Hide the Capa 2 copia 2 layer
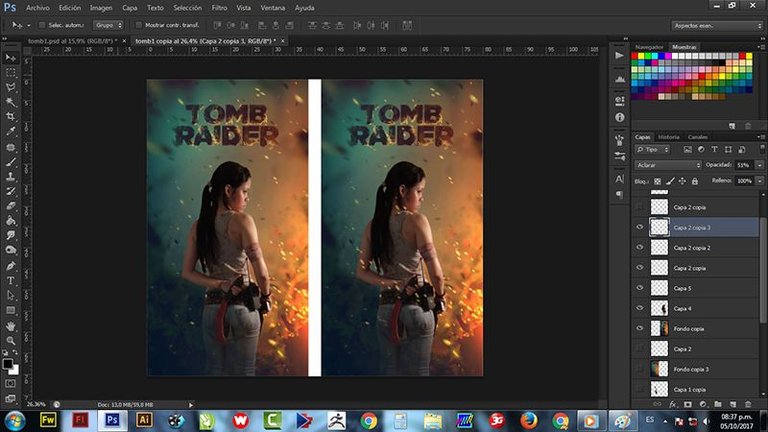The width and height of the screenshot is (768, 432). click(x=640, y=247)
